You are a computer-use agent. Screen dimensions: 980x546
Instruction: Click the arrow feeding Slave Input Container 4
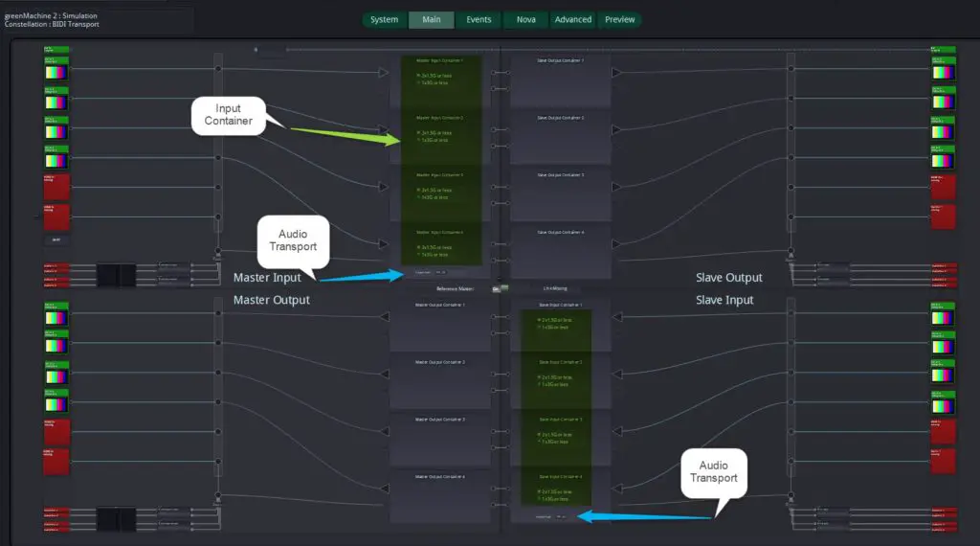point(617,489)
